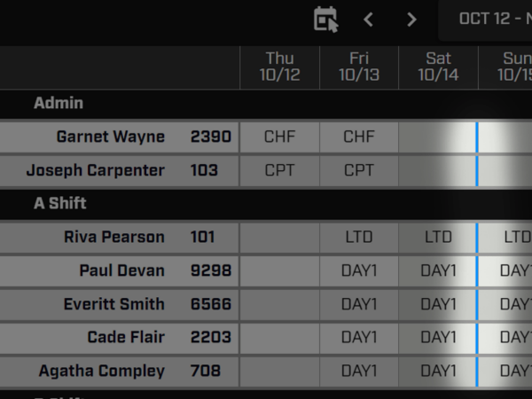Select the Thu 10/12 column header
This screenshot has width=532, height=399.
tap(279, 67)
